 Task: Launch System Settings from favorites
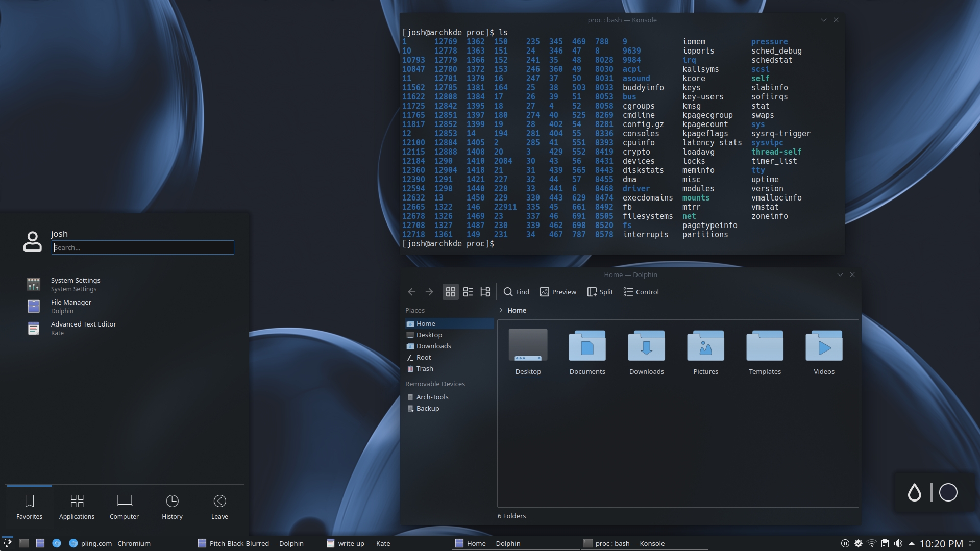pyautogui.click(x=125, y=284)
